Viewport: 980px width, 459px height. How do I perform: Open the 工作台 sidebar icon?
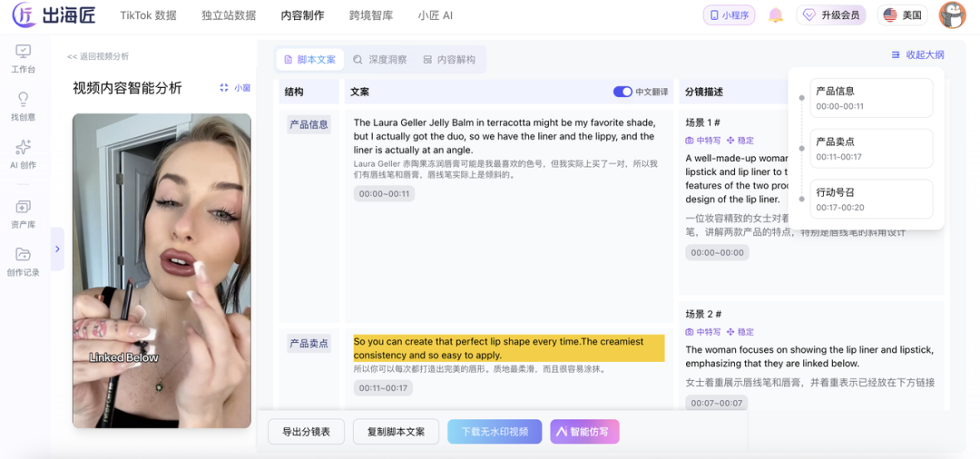(23, 51)
